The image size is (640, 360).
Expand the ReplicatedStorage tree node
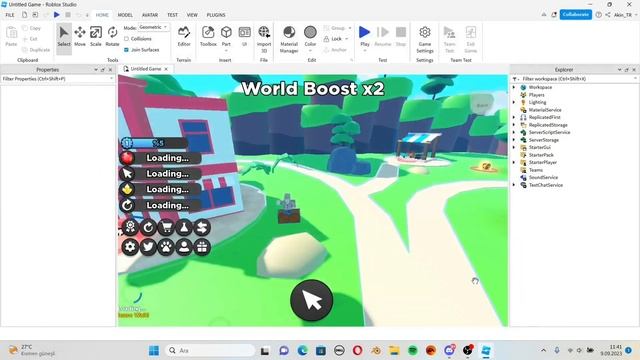pyautogui.click(x=514, y=125)
